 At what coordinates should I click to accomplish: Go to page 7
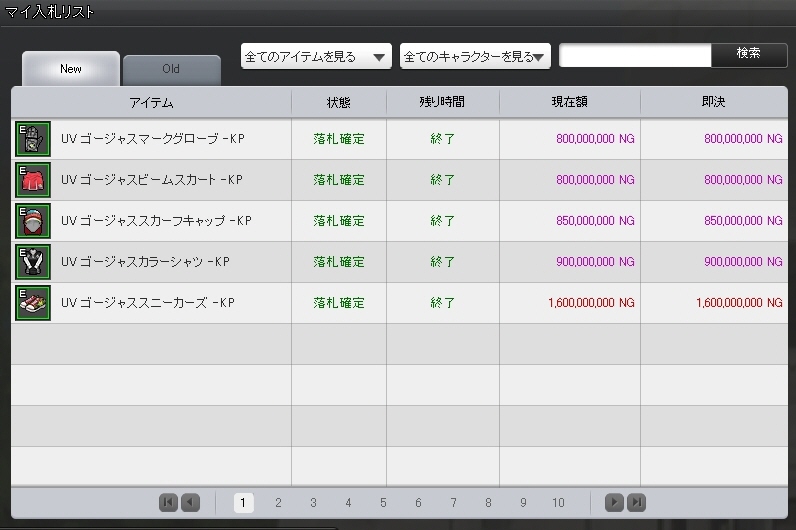click(x=453, y=503)
